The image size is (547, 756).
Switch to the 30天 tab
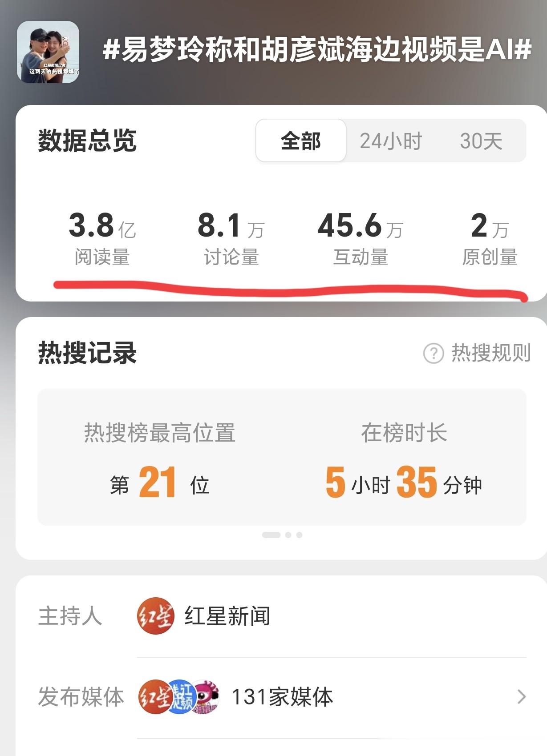481,141
